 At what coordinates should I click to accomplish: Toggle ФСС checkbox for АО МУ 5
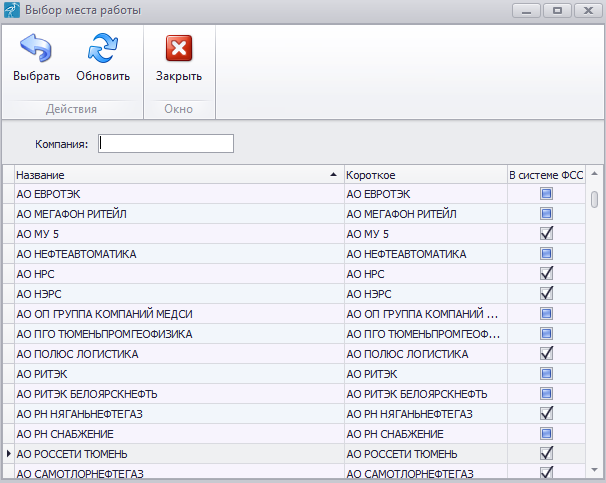(x=546, y=233)
